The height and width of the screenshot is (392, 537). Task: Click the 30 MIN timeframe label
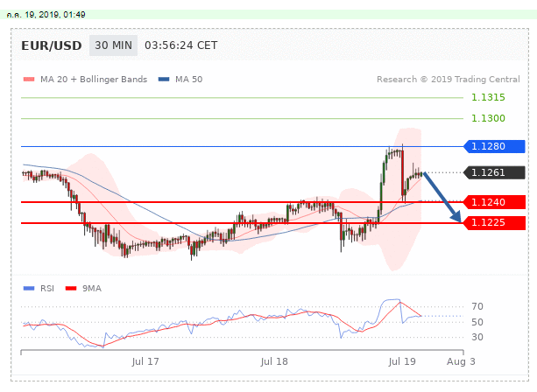click(x=113, y=45)
